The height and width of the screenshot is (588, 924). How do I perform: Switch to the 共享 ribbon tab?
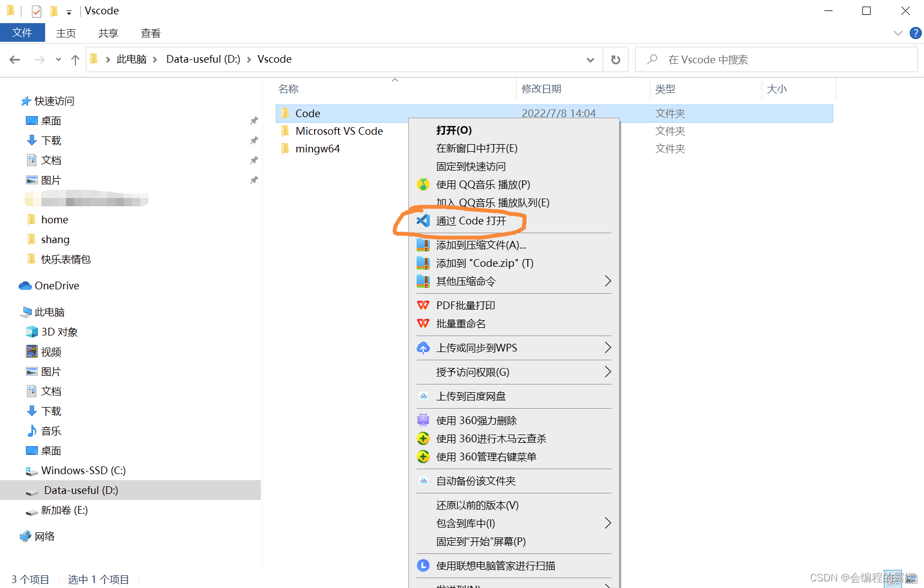coord(108,33)
